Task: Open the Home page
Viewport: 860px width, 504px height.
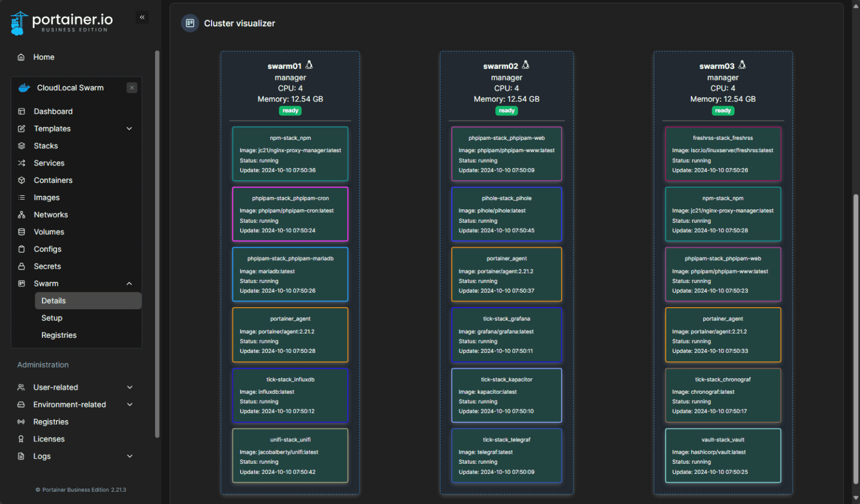Action: coord(45,57)
